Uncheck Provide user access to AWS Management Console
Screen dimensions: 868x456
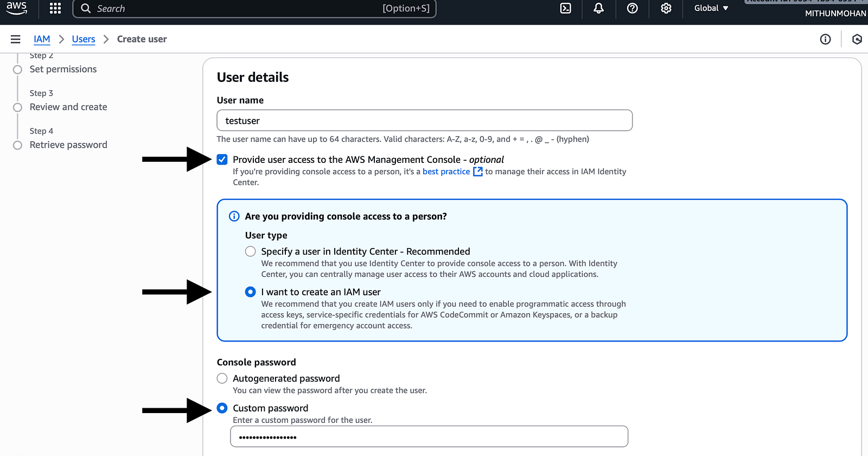[x=222, y=159]
